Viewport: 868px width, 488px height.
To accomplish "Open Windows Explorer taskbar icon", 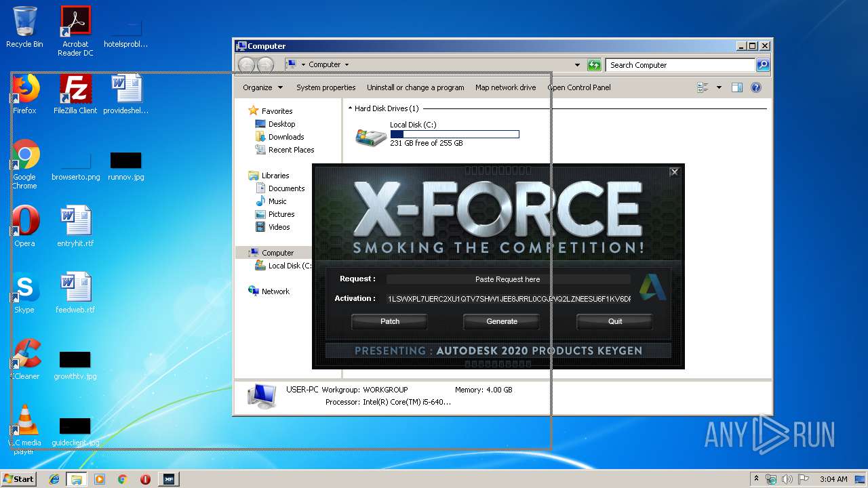I will click(x=77, y=479).
